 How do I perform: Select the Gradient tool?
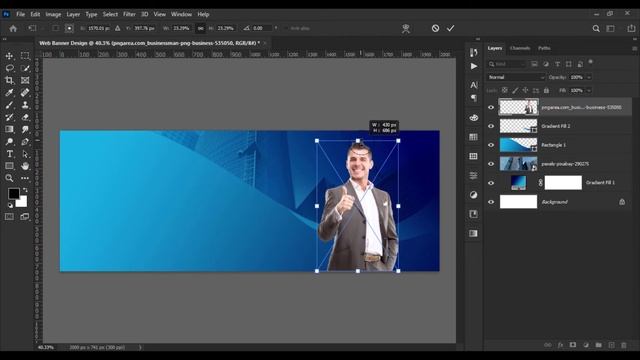pos(9,129)
